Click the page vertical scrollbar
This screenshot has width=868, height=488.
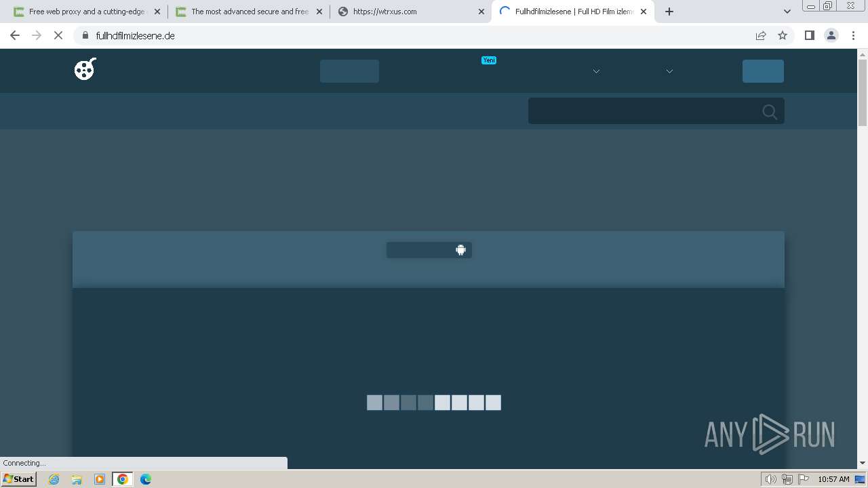pos(863,93)
